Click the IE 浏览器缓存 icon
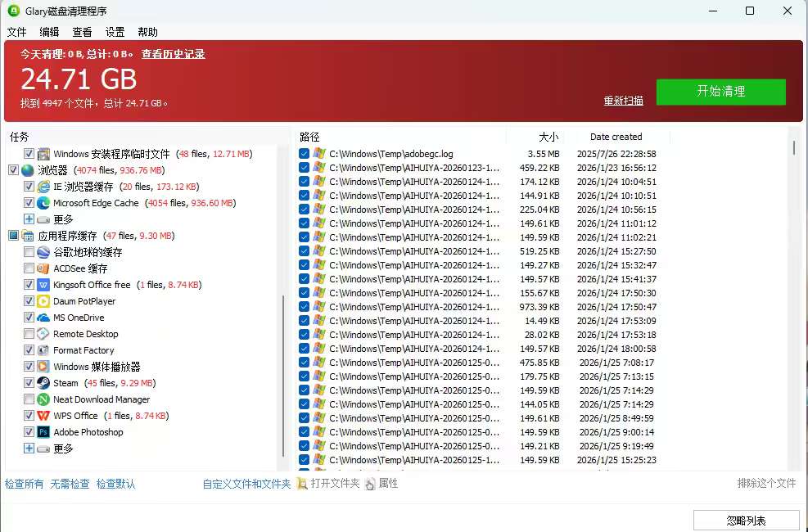 [43, 187]
